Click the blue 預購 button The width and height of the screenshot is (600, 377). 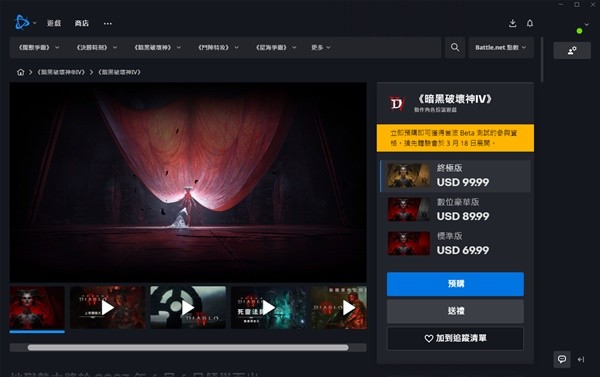click(455, 284)
